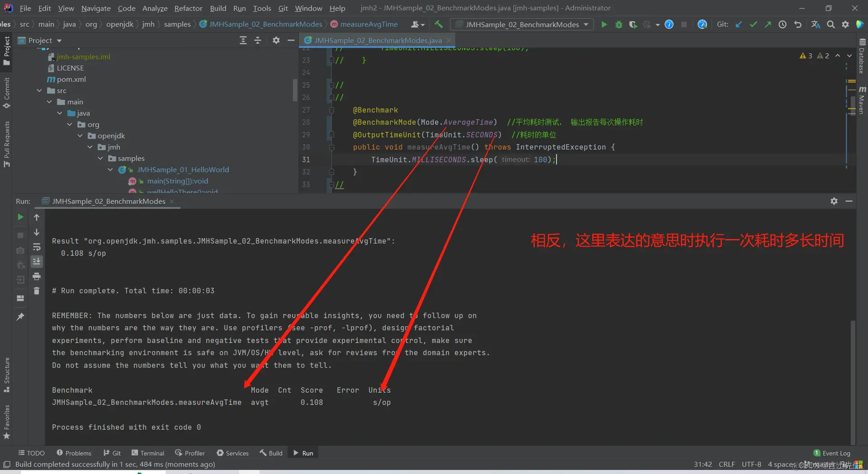Click the CRLF line separator in the status bar

coord(726,464)
